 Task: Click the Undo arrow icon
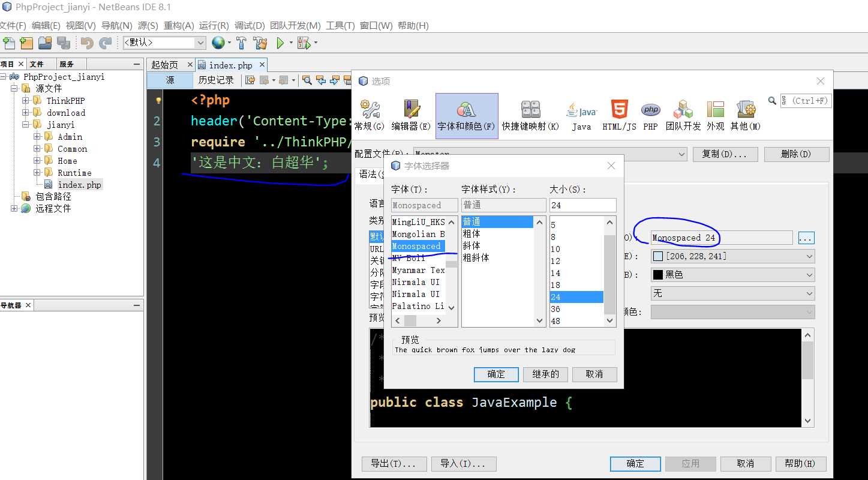click(87, 43)
